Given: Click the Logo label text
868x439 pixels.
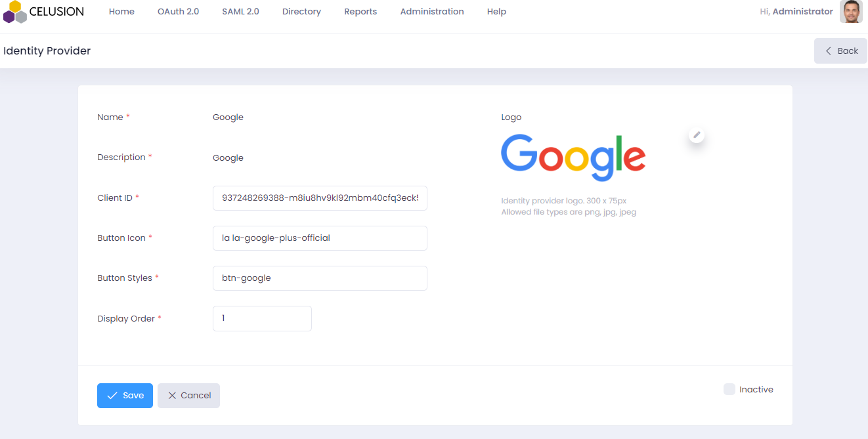Looking at the screenshot, I should pyautogui.click(x=511, y=117).
